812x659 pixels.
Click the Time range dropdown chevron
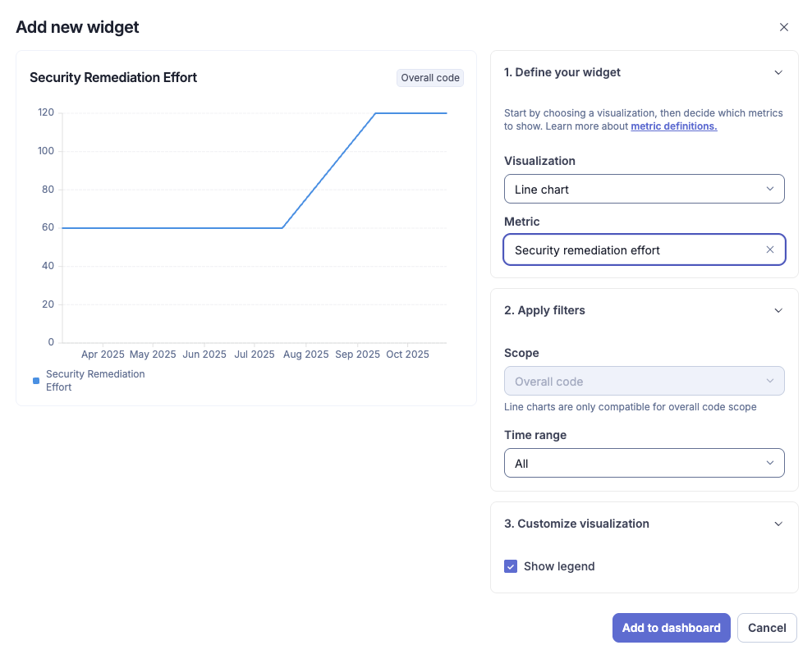(771, 463)
